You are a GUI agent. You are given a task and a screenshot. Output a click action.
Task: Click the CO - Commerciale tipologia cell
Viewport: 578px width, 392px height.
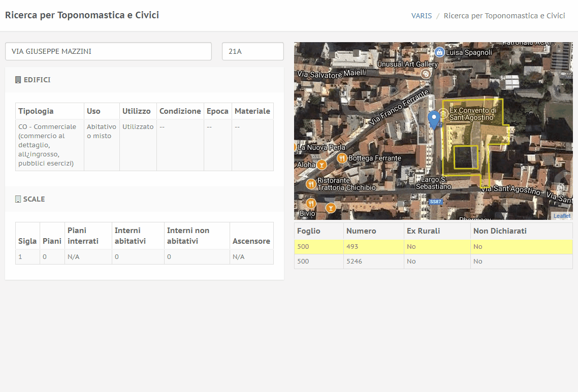click(x=49, y=145)
